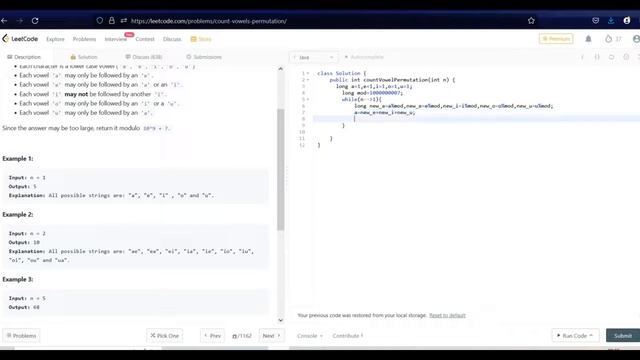Collapse code fold arrow at line 1
The height and width of the screenshot is (360, 640).
coord(308,73)
